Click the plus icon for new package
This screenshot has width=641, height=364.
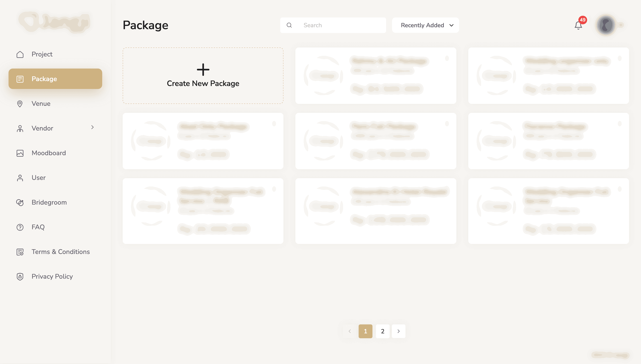pos(203,69)
